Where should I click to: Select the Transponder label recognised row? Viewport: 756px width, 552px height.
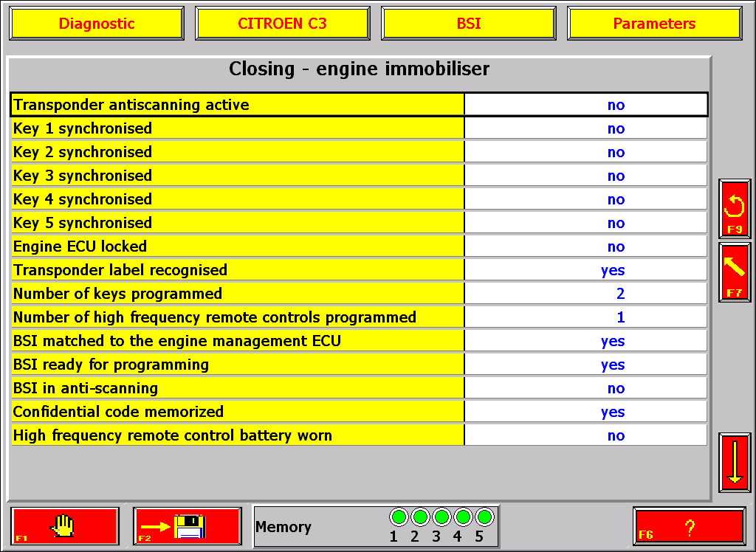tap(360, 270)
